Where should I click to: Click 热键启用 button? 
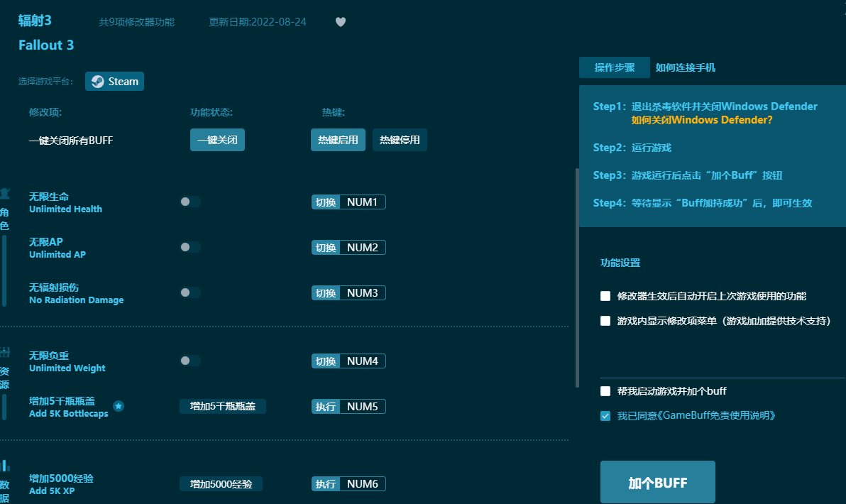coord(339,140)
